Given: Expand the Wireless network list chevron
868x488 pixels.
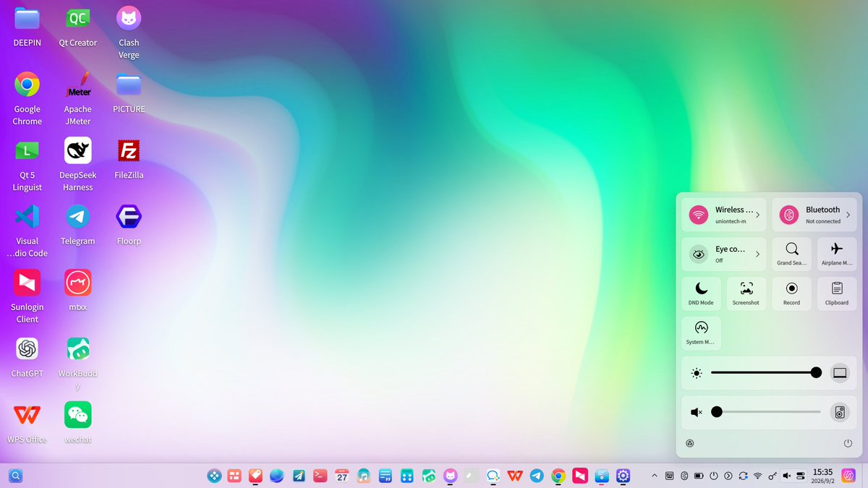Looking at the screenshot, I should 757,215.
